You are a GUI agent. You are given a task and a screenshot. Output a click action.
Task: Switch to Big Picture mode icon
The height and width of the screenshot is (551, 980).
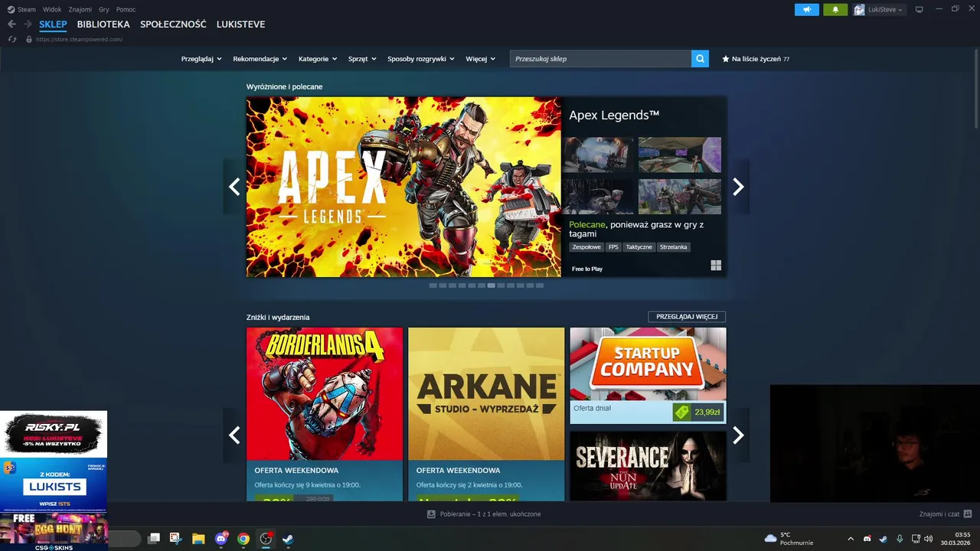click(x=920, y=9)
